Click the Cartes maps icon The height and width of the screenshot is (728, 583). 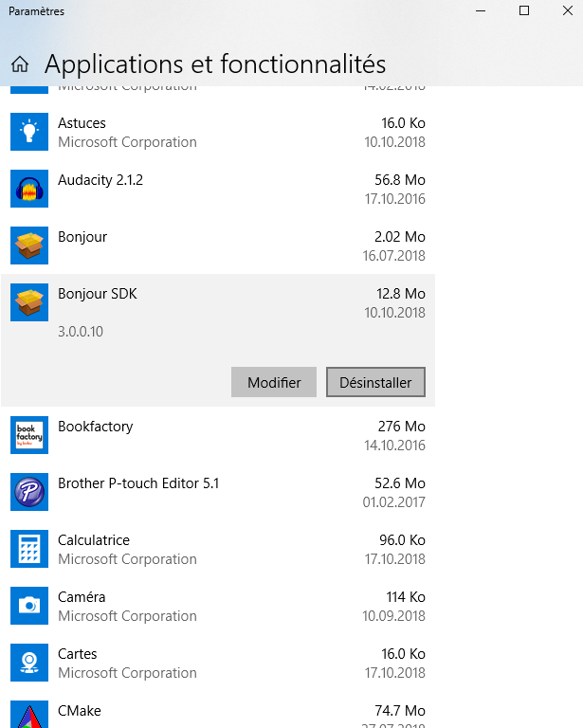pos(29,663)
